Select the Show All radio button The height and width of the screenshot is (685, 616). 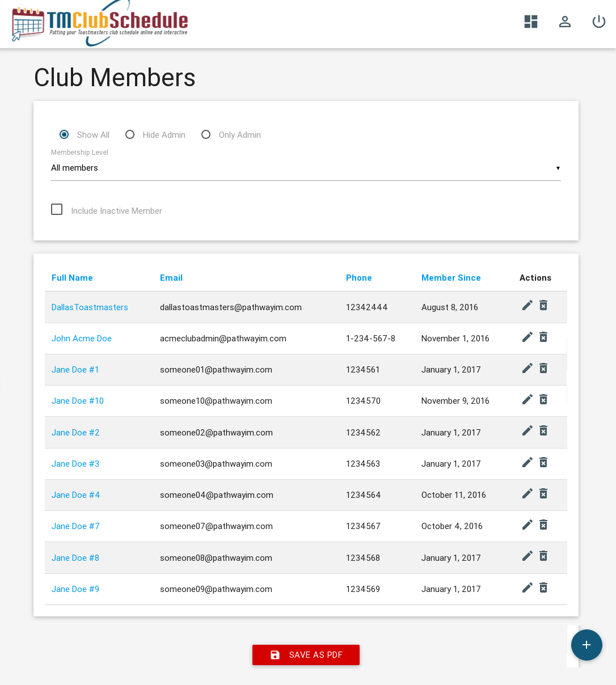point(64,134)
